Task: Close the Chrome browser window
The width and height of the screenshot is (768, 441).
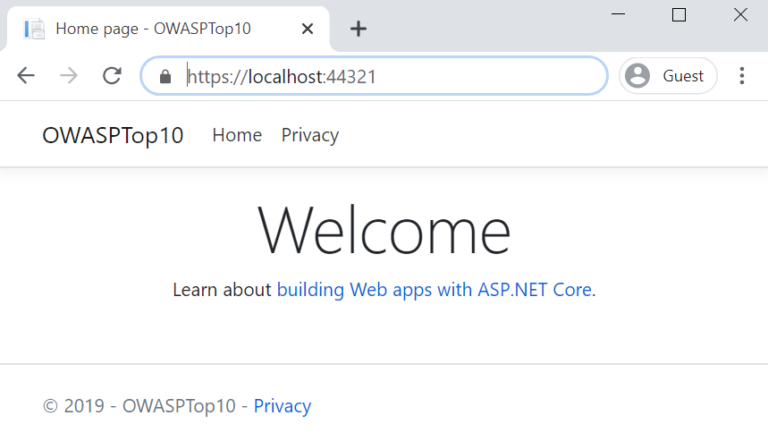Action: [740, 14]
